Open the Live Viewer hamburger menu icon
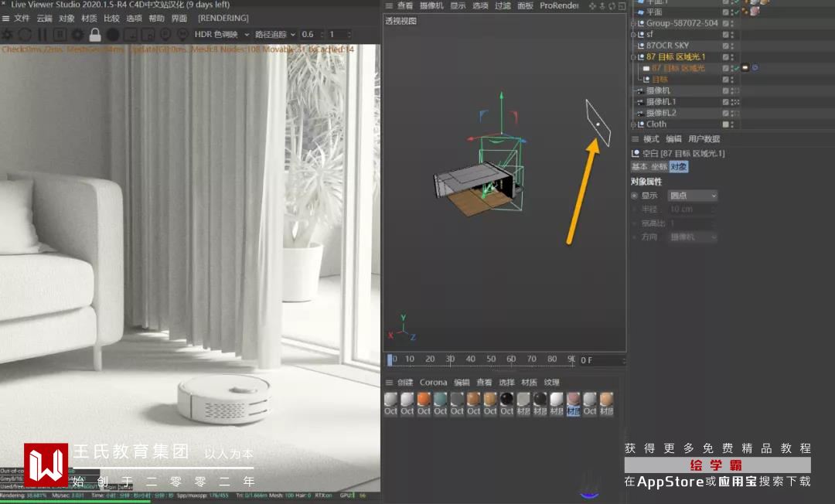 pos(6,19)
